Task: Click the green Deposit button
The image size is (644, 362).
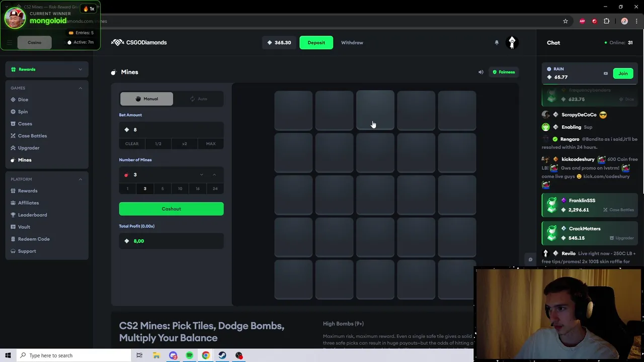Action: 316,43
